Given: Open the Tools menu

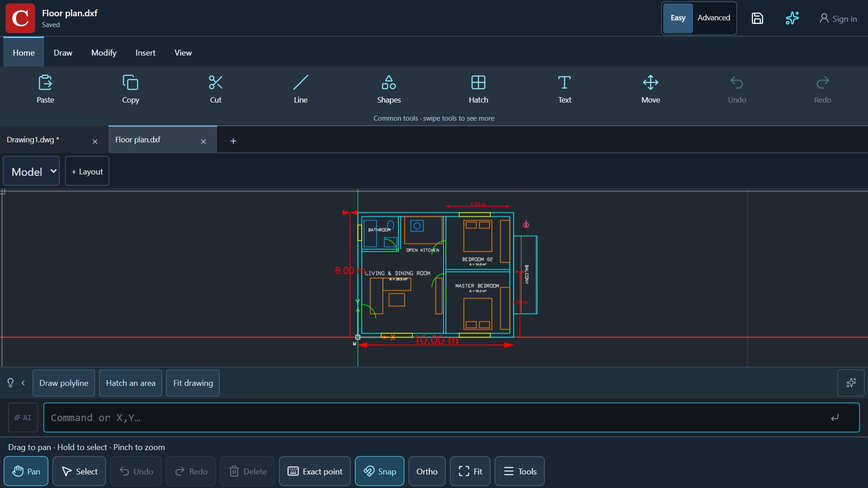Looking at the screenshot, I should (x=519, y=471).
